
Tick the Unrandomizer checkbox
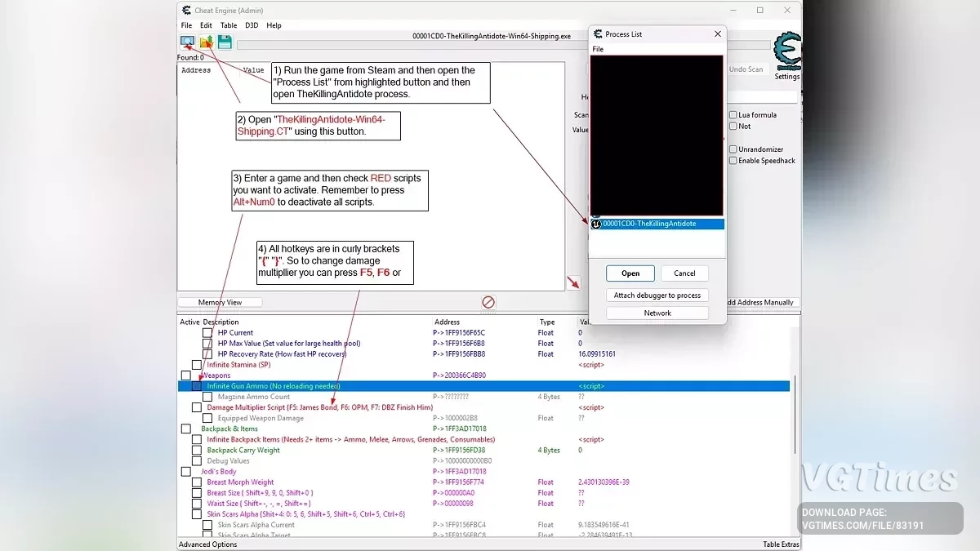pos(733,149)
